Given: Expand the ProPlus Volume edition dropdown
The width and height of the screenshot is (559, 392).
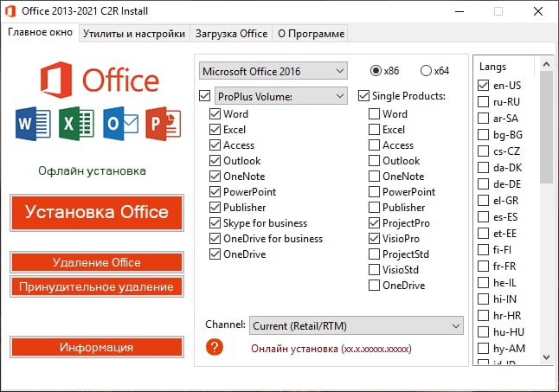Looking at the screenshot, I should click(x=281, y=96).
